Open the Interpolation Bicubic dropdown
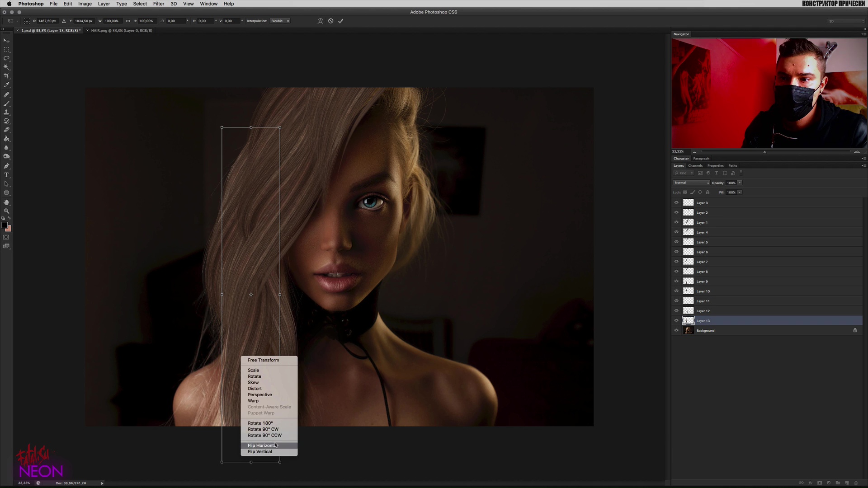 click(280, 21)
